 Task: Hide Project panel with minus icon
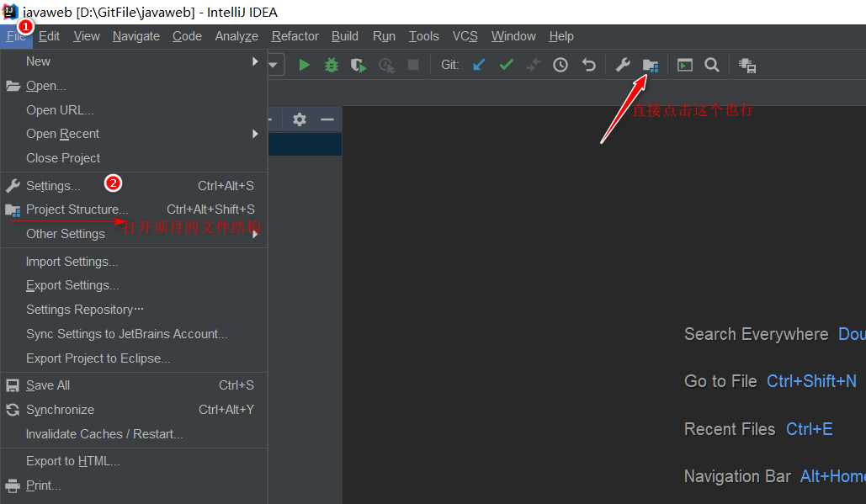click(x=327, y=119)
